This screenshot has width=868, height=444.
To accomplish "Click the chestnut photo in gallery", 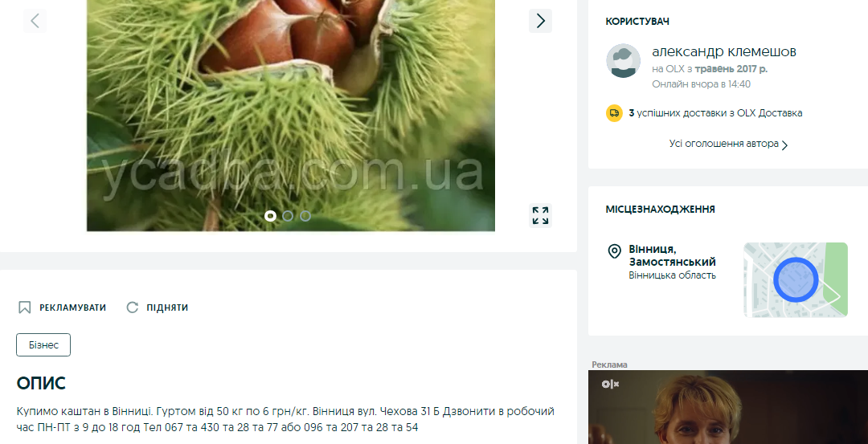I will click(x=291, y=115).
